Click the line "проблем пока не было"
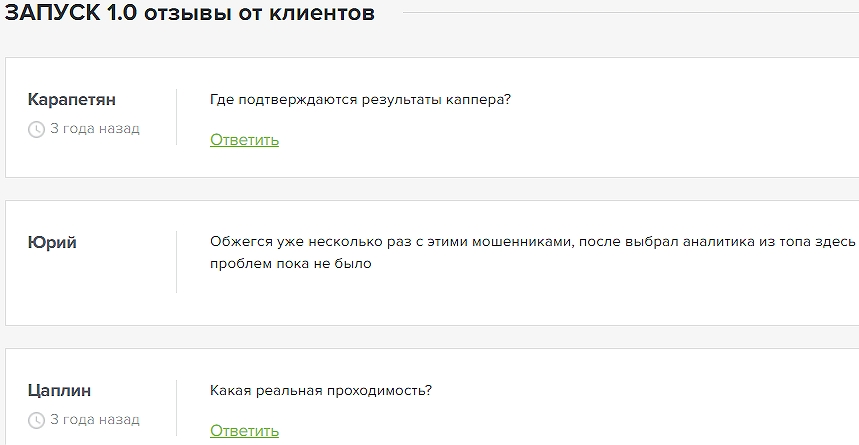Viewport: 859px width, 445px height. coord(290,264)
